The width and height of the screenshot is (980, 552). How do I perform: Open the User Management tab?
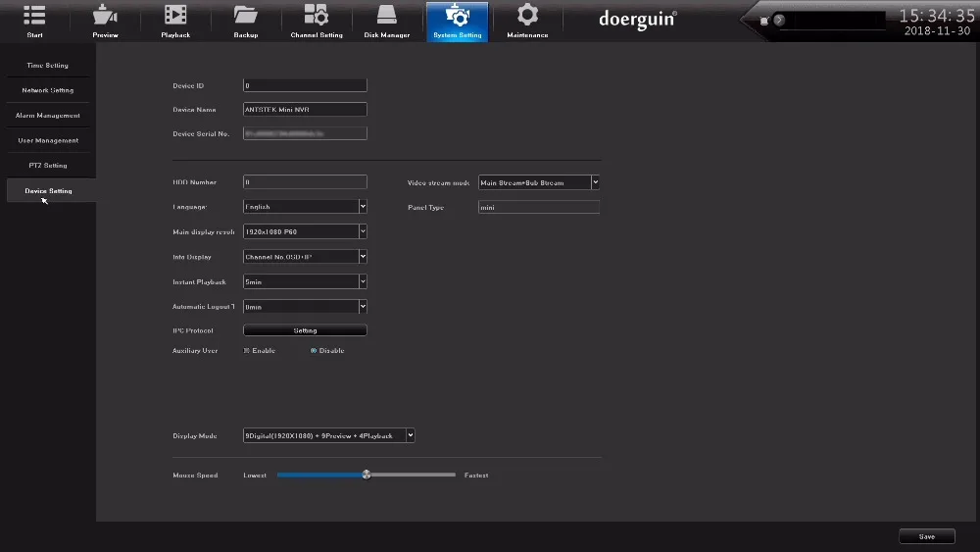pos(47,140)
